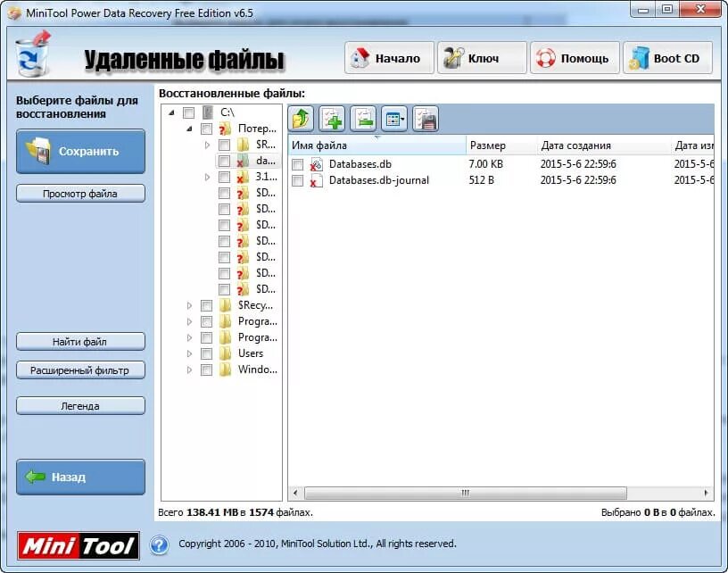728x573 pixels.
Task: Sort by Размер column header
Action: pos(501,145)
